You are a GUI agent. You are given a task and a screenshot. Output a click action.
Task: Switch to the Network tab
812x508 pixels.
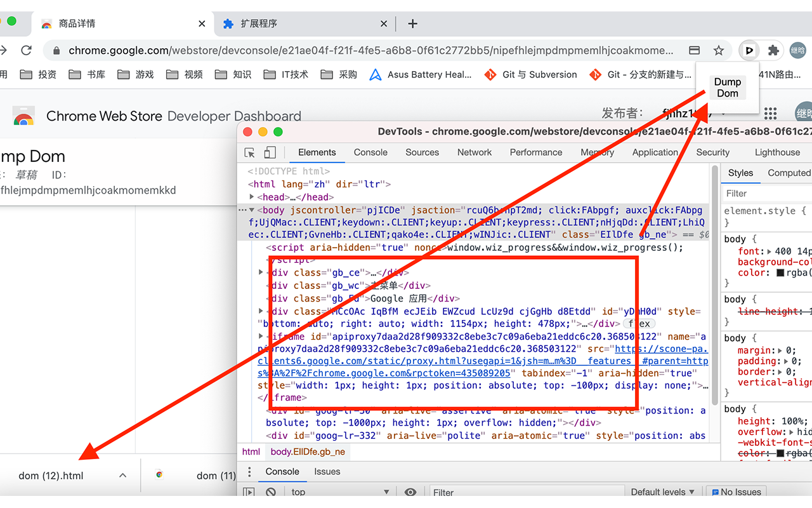(x=475, y=152)
